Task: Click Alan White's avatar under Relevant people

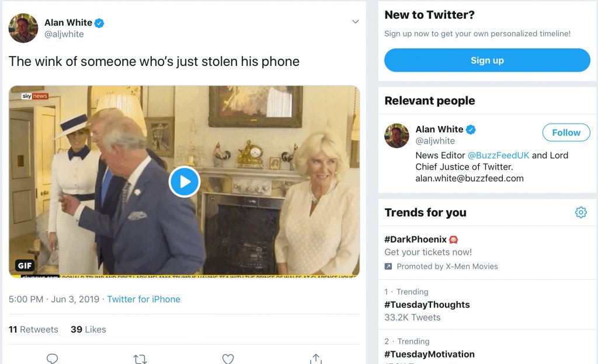Action: (397, 135)
